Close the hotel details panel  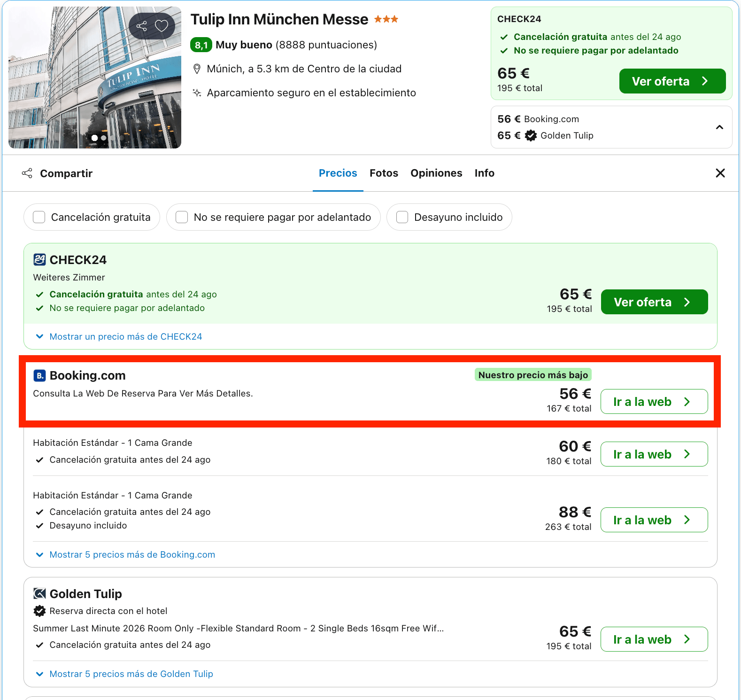[x=720, y=173]
